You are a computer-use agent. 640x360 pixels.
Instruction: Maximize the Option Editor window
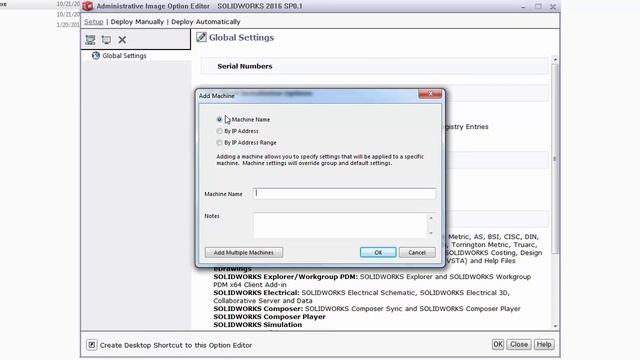click(538, 7)
